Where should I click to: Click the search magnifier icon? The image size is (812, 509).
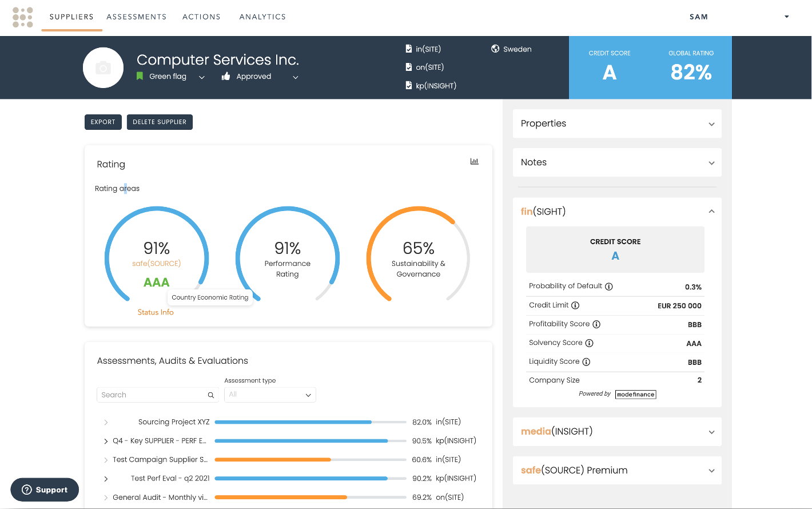tap(211, 395)
